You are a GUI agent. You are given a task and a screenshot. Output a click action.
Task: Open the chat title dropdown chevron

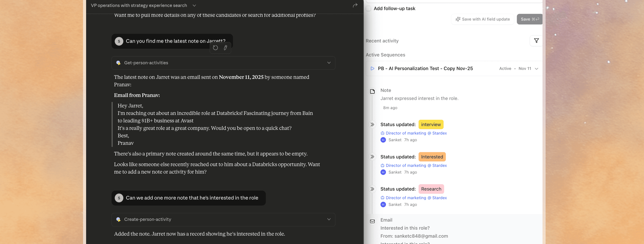tap(194, 6)
